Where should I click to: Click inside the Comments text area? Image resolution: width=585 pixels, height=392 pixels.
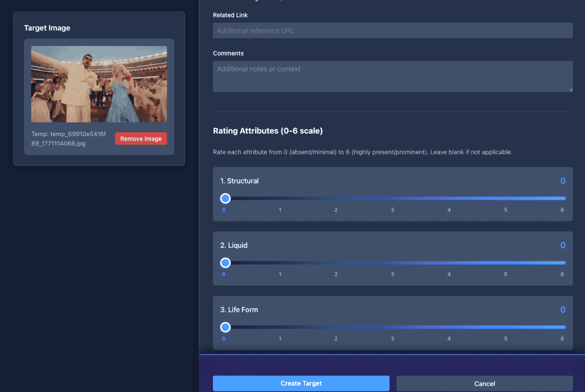392,76
